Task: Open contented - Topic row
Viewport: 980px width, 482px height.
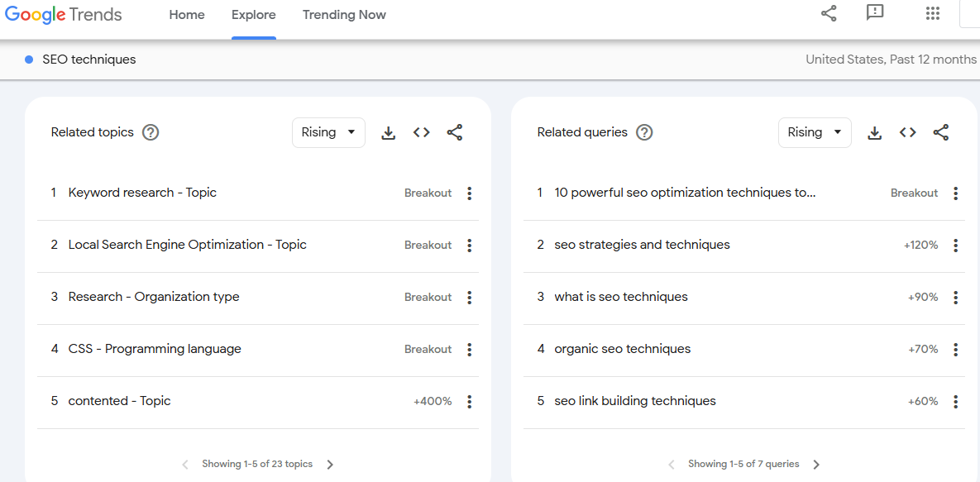Action: coord(119,401)
